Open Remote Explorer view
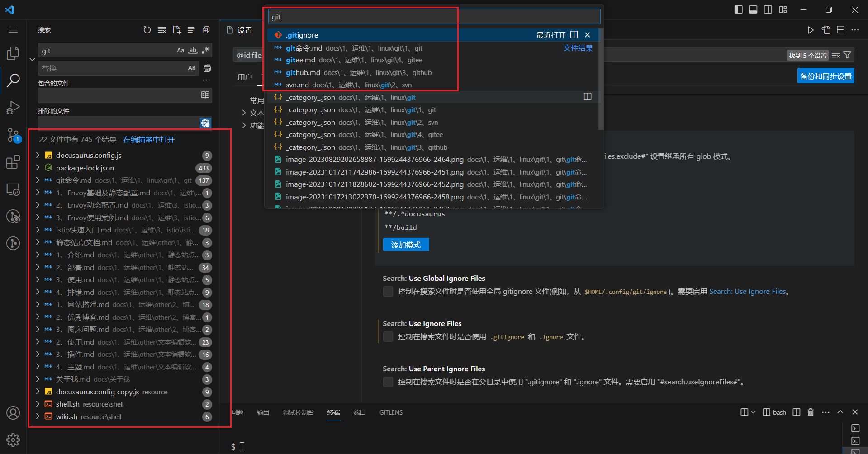868x454 pixels. tap(13, 189)
